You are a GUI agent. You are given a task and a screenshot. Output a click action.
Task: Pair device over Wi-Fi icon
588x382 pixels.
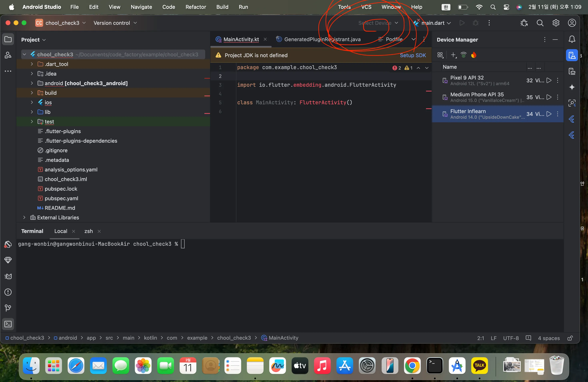[464, 55]
